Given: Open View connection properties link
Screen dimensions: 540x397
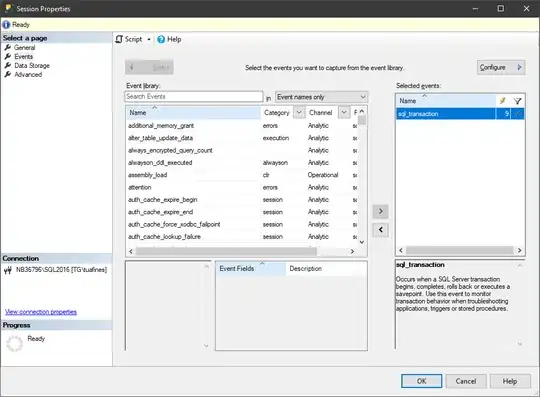Looking at the screenshot, I should click(41, 312).
